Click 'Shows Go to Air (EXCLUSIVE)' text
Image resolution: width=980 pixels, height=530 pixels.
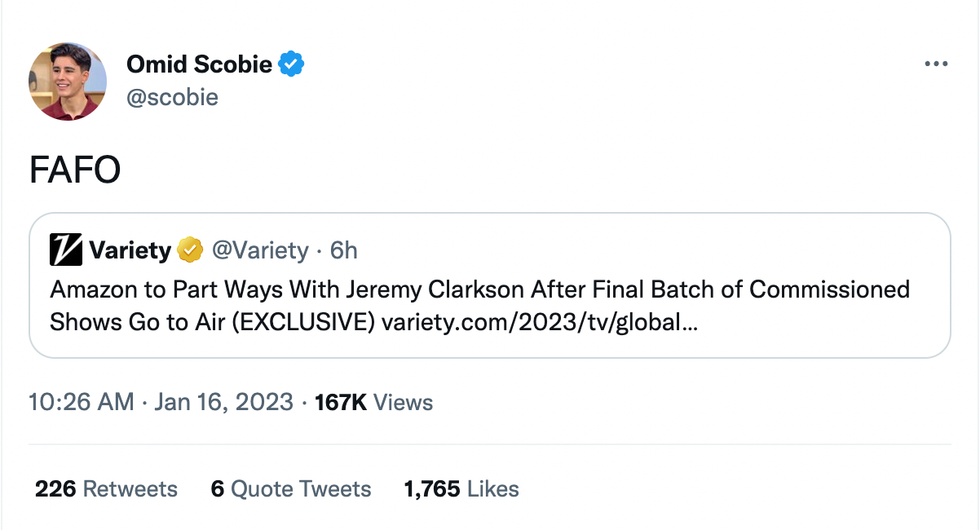213,323
